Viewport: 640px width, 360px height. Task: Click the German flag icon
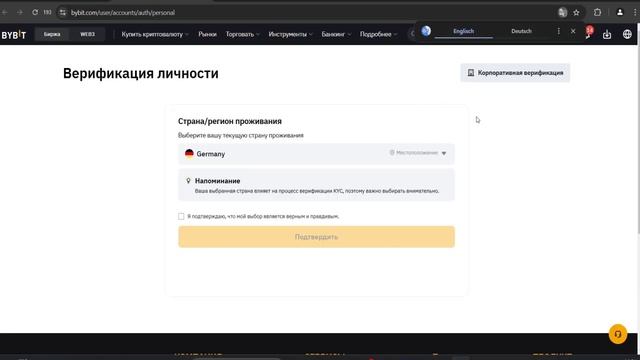(189, 153)
